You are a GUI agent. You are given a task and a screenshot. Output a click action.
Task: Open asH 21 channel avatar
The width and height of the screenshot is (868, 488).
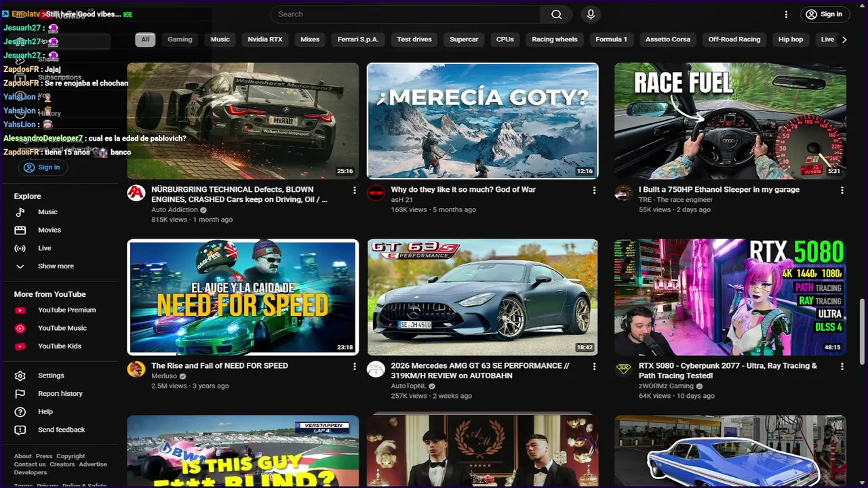point(376,193)
